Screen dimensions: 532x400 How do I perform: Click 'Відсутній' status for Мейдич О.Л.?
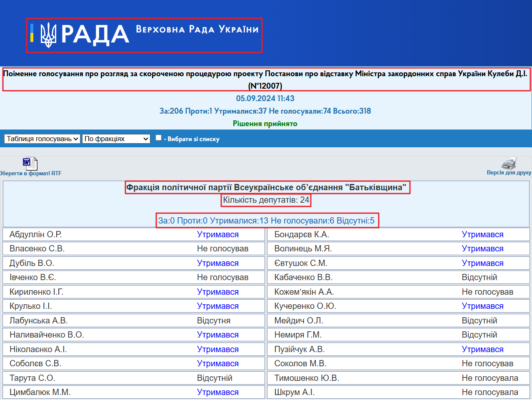[x=480, y=320]
